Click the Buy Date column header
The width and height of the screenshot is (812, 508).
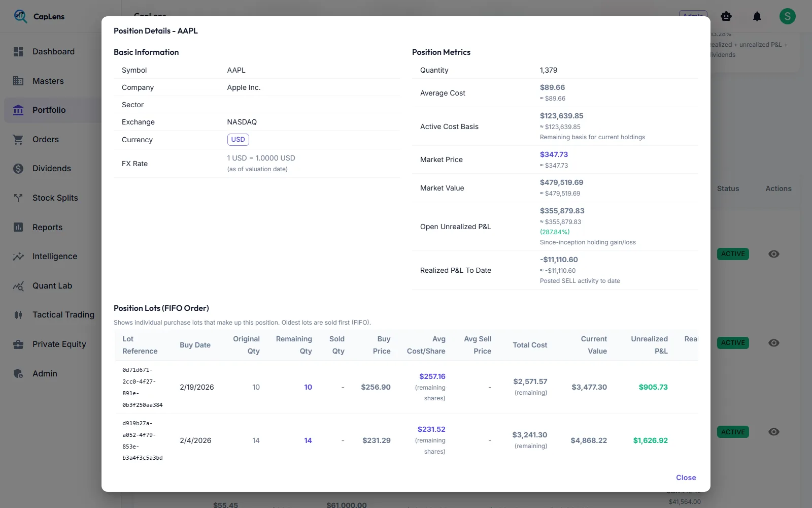tap(195, 345)
